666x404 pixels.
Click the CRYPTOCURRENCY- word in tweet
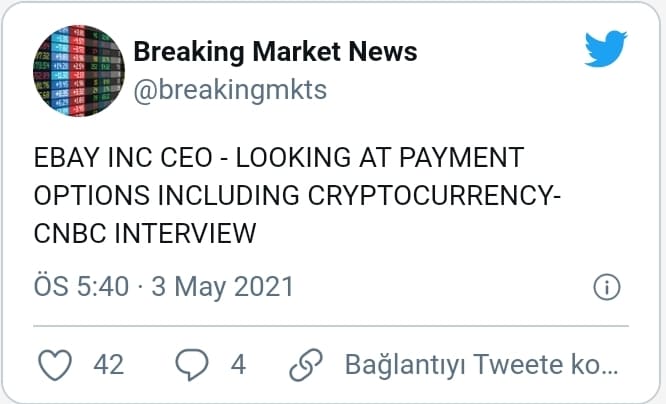click(449, 196)
